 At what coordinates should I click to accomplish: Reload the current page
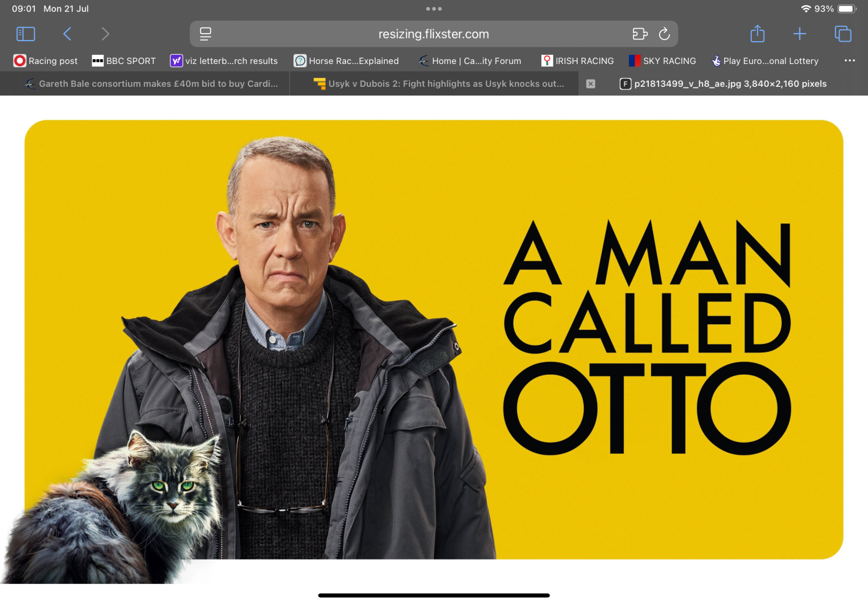click(664, 34)
